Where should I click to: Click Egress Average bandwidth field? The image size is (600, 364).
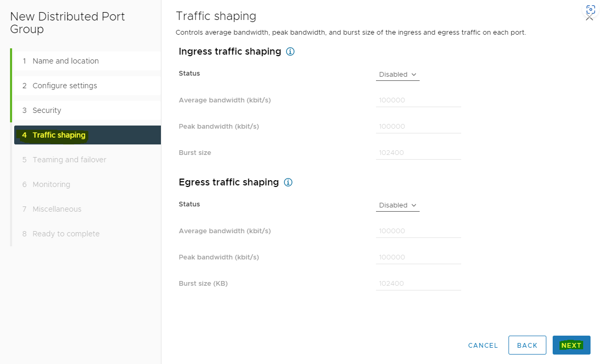(418, 231)
